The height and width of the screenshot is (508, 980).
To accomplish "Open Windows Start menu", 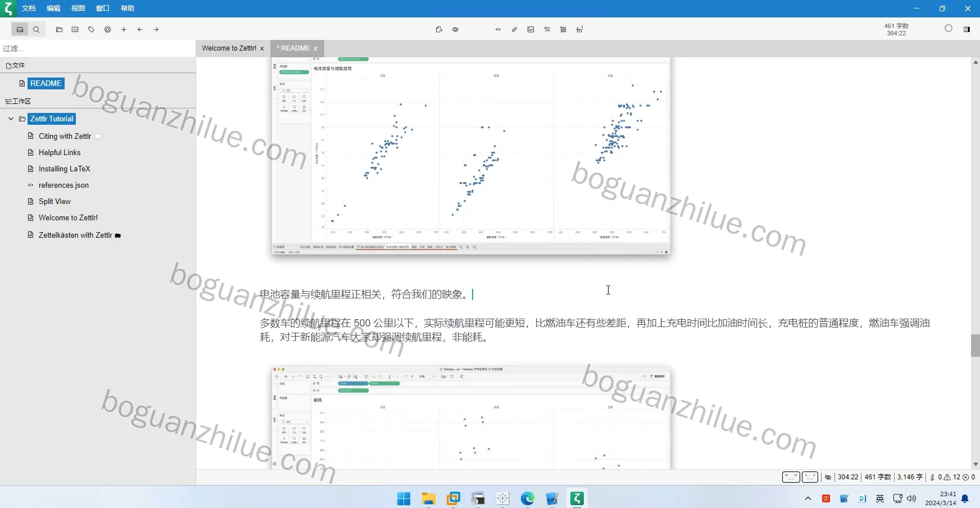I will 403,498.
